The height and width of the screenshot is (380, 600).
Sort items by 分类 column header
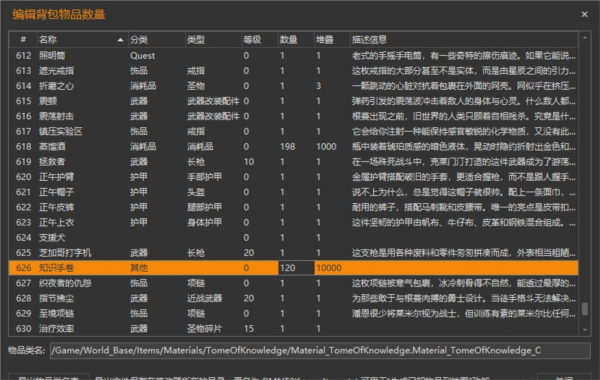click(x=156, y=40)
